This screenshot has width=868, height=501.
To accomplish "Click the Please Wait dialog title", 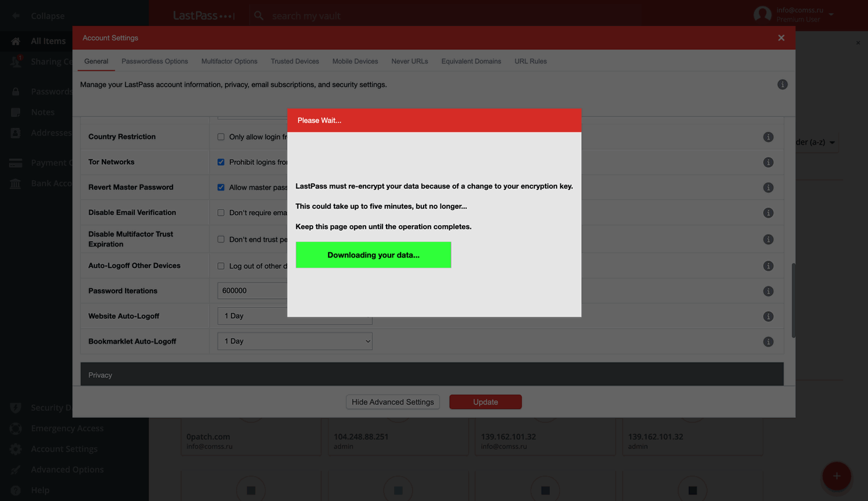I will [319, 120].
